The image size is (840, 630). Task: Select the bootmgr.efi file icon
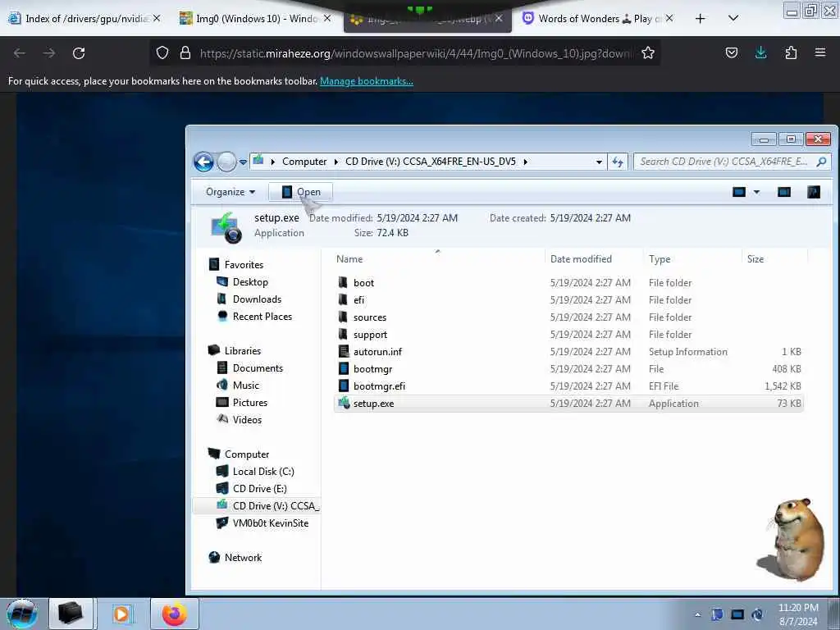[x=344, y=386]
